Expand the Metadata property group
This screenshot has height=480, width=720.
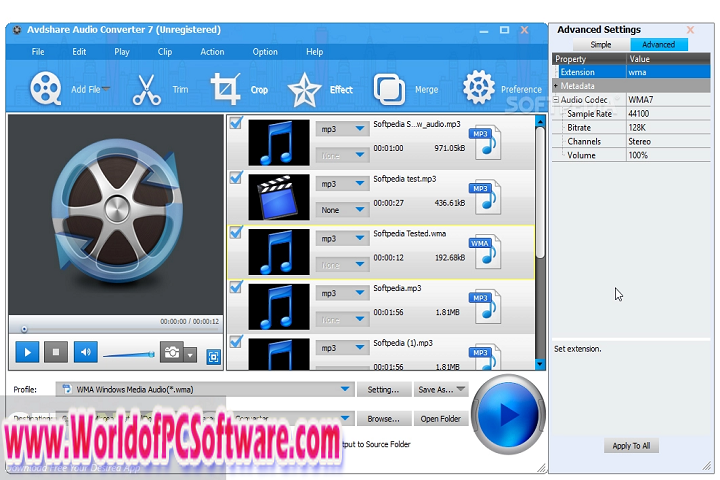click(556, 86)
